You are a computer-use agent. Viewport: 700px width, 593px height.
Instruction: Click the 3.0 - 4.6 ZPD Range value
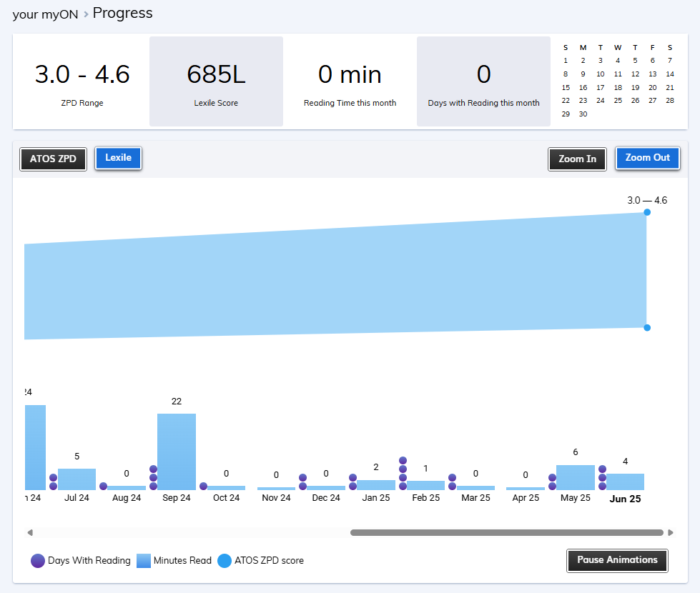82,74
